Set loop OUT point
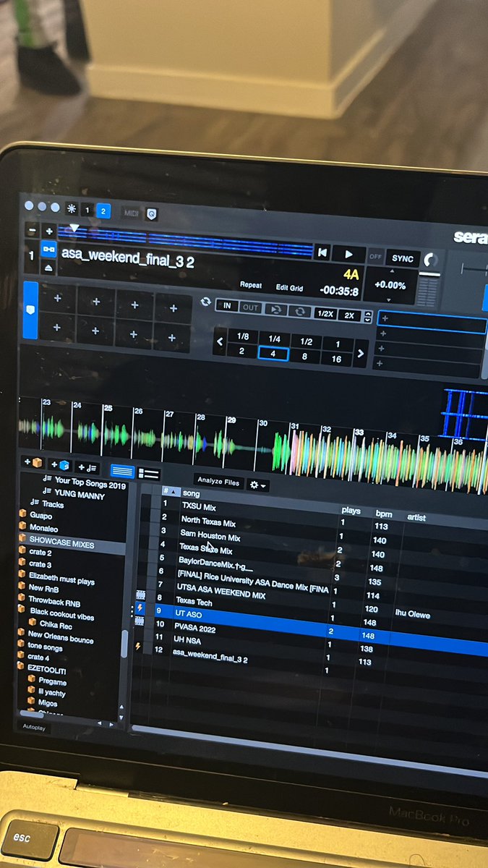 (250, 307)
